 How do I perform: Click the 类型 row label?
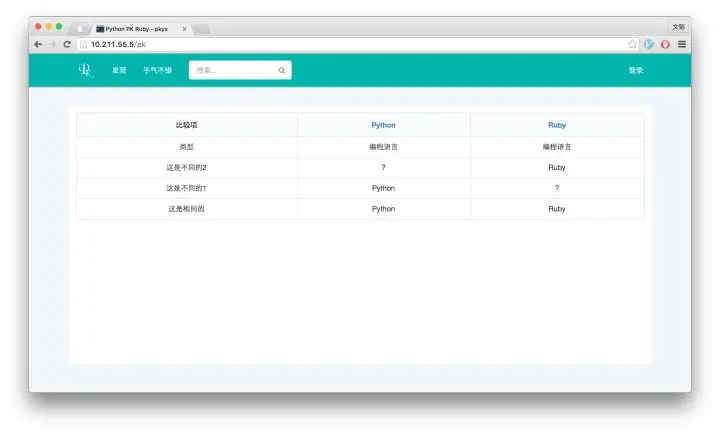(186, 147)
